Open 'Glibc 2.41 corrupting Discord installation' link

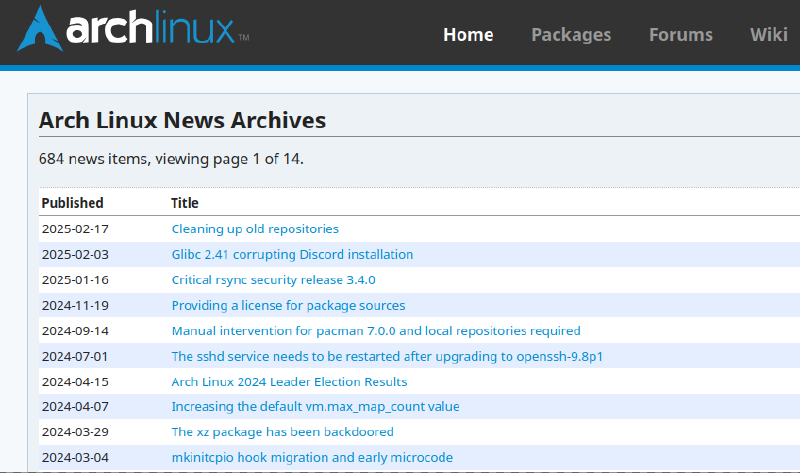292,255
